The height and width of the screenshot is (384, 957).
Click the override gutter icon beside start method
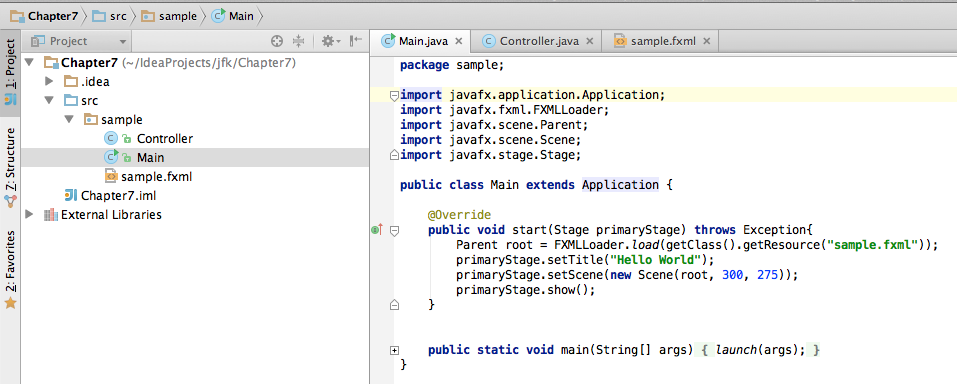(377, 230)
